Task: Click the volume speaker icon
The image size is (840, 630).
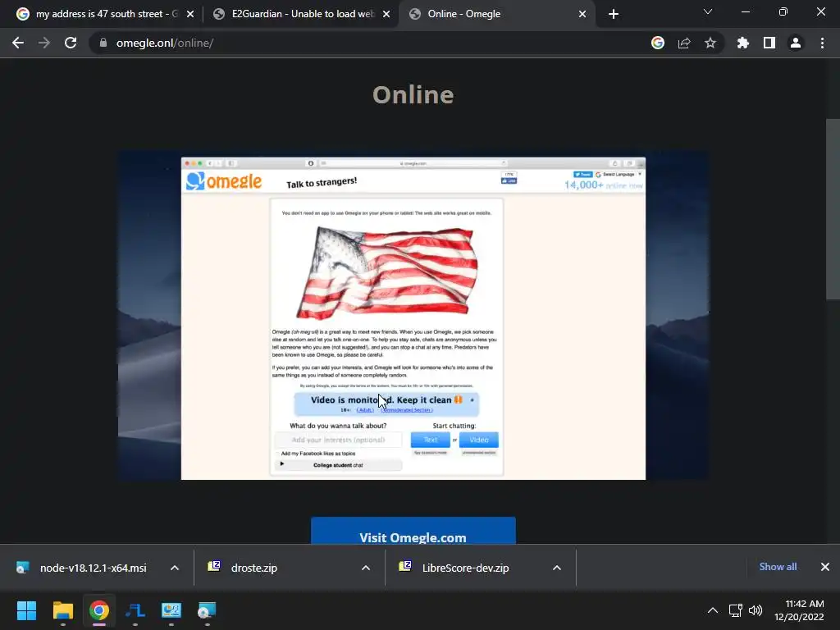Action: tap(756, 610)
